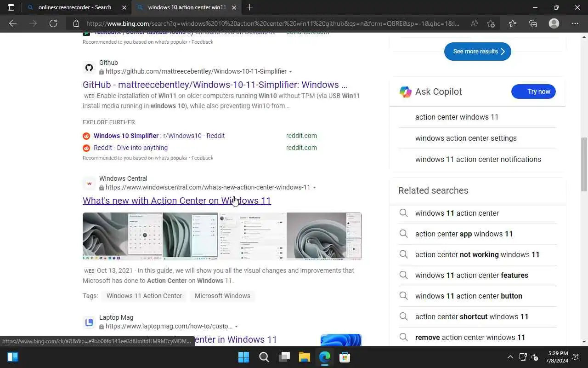The width and height of the screenshot is (588, 368).
Task: Click the Reddit icon beside Windows 10 Simplifier
Action: pyautogui.click(x=86, y=136)
